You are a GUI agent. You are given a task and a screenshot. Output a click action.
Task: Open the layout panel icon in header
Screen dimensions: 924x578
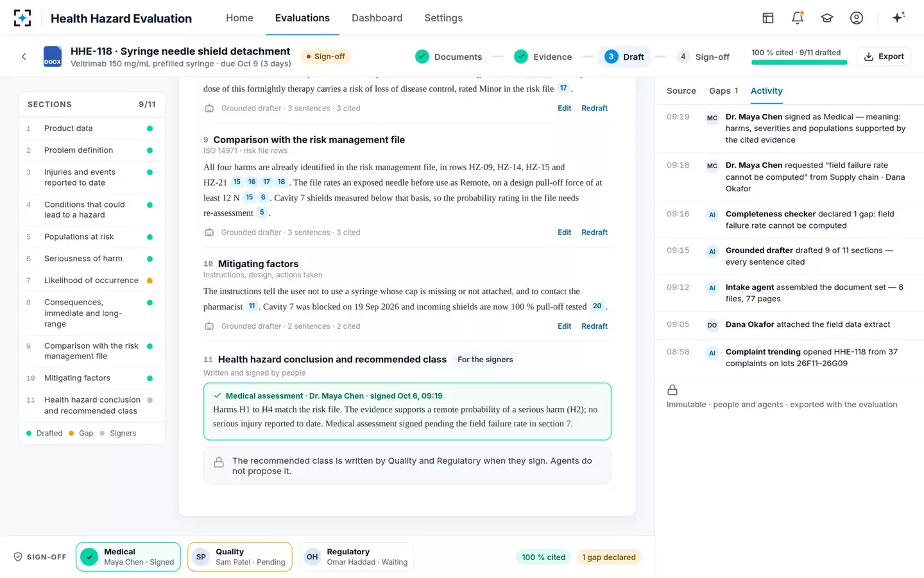tap(768, 18)
